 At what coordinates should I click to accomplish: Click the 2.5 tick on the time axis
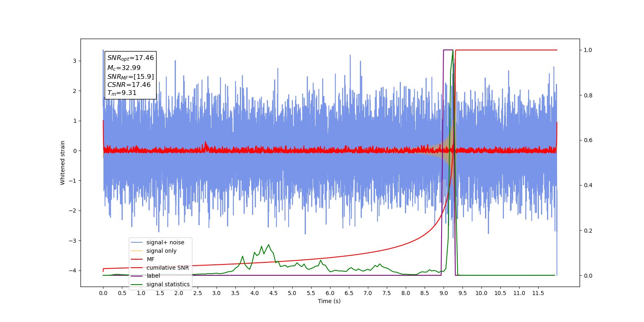pyautogui.click(x=198, y=293)
